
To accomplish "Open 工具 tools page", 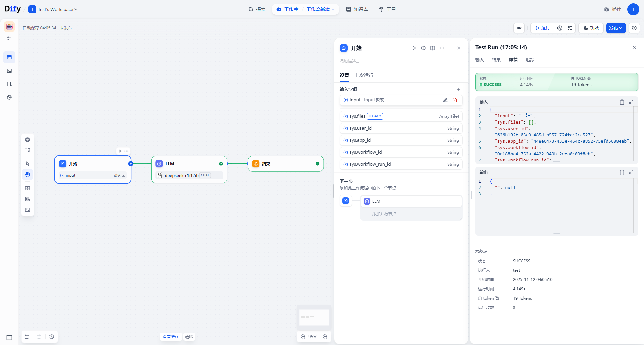I will pos(388,9).
